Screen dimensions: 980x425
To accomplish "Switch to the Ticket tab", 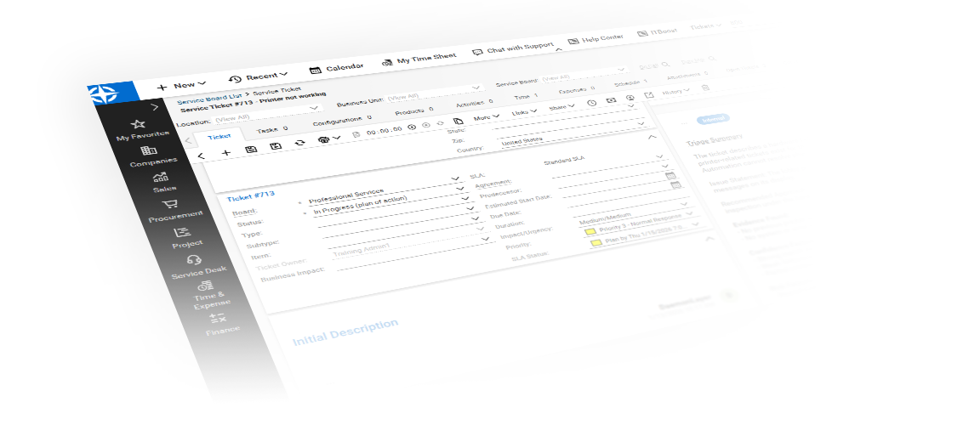I will (x=219, y=137).
